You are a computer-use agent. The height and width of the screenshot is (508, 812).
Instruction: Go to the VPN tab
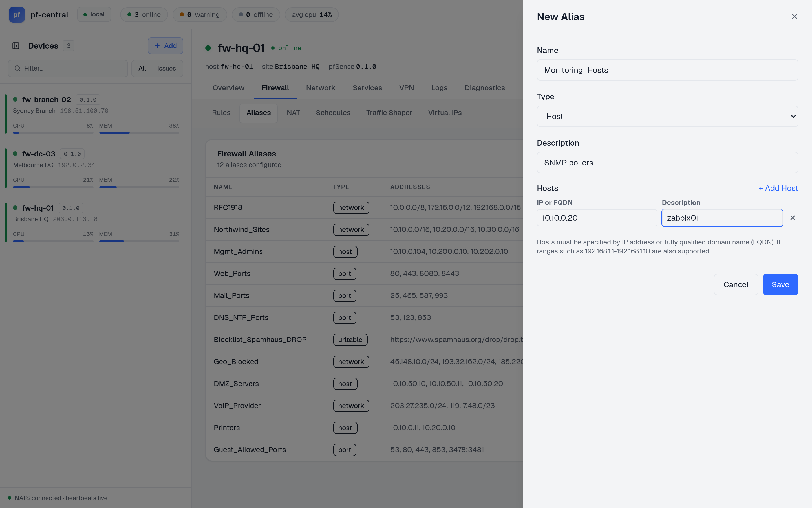coord(406,88)
